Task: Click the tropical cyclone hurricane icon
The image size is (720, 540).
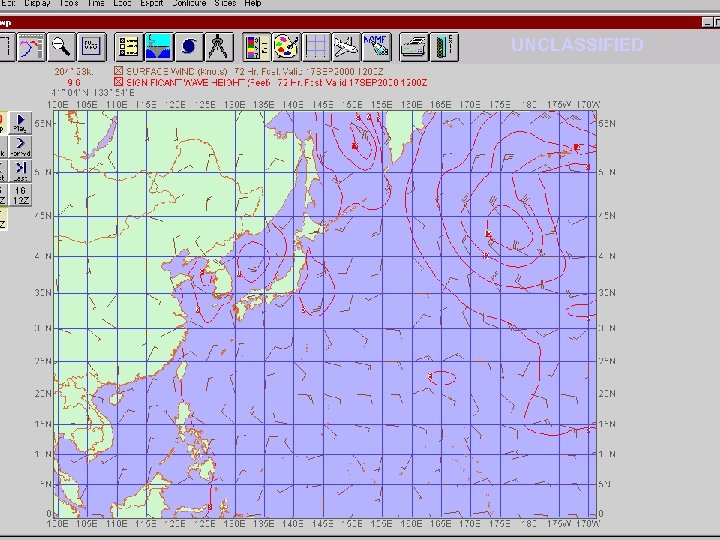Action: [x=189, y=47]
